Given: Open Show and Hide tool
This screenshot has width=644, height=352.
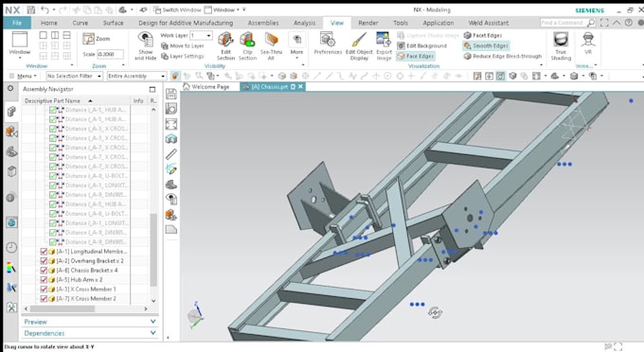Looking at the screenshot, I should click(146, 46).
